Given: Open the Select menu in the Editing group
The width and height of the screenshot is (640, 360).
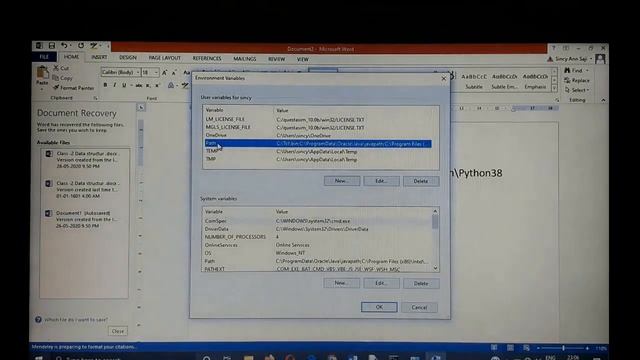Looking at the screenshot, I should pos(576,90).
